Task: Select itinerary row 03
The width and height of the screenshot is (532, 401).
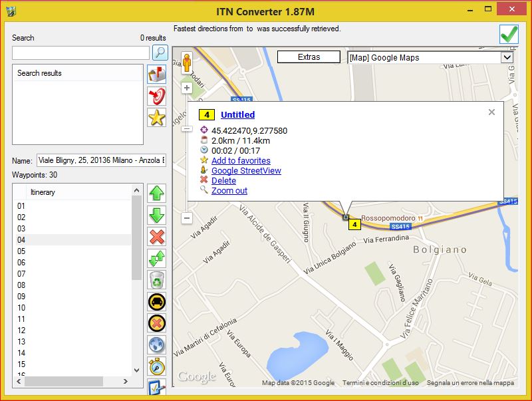Action: [72, 228]
